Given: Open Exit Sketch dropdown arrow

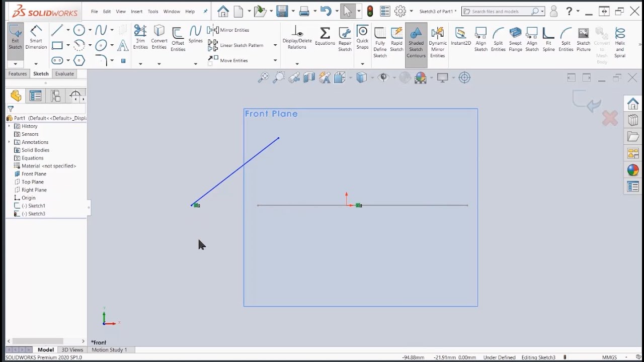Looking at the screenshot, I should pyautogui.click(x=15, y=64).
